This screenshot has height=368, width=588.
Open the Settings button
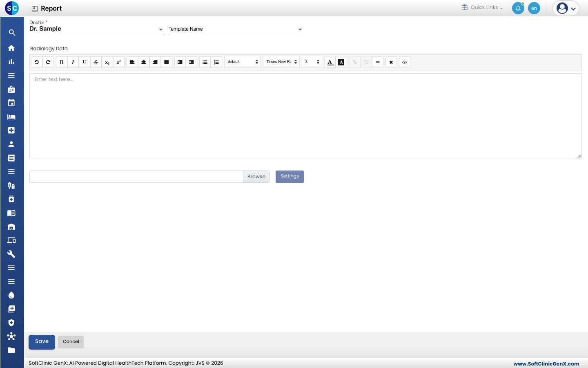[x=290, y=177]
